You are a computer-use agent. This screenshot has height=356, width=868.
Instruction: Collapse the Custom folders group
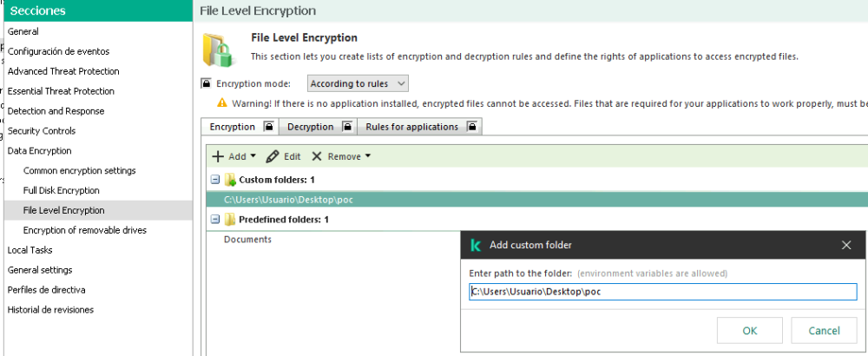(x=214, y=180)
